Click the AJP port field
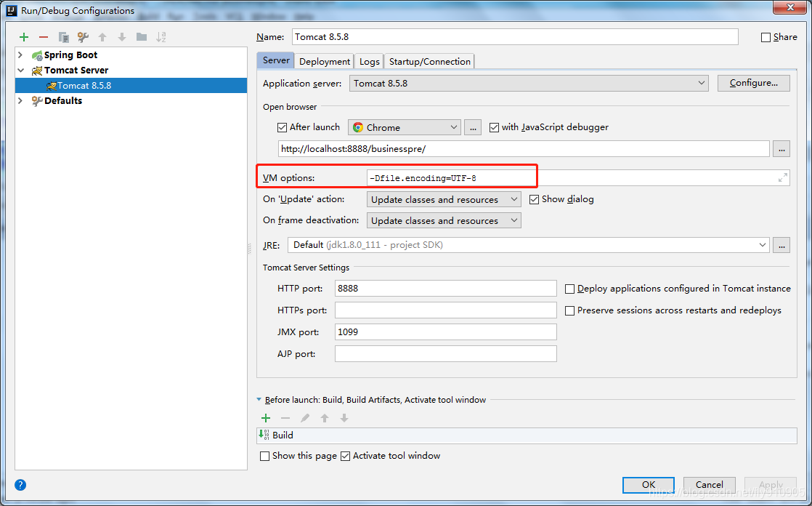 [445, 353]
